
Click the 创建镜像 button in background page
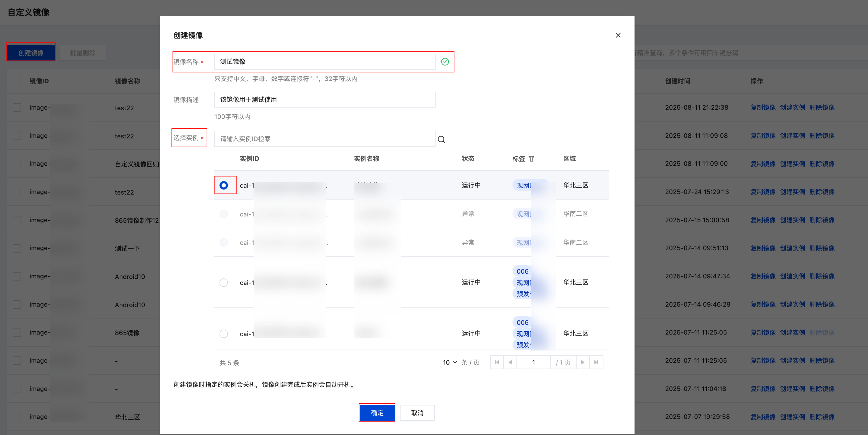pos(31,53)
